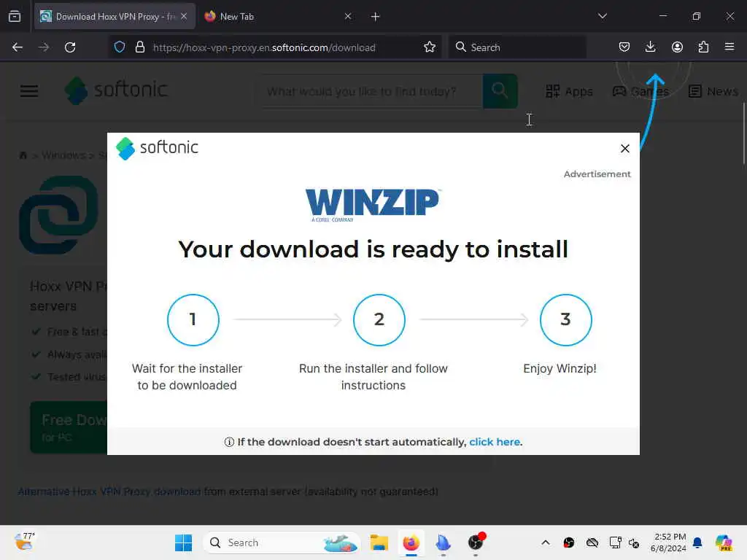The width and height of the screenshot is (747, 560).
Task: Open Firefox extensions puzzle icon
Action: [x=703, y=47]
